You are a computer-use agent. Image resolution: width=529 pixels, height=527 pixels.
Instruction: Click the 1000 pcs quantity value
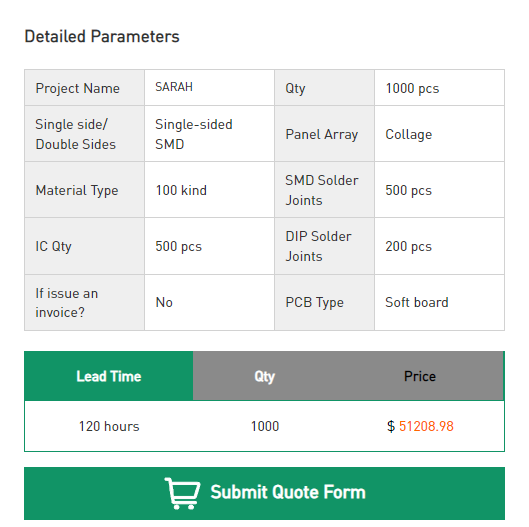pos(412,88)
